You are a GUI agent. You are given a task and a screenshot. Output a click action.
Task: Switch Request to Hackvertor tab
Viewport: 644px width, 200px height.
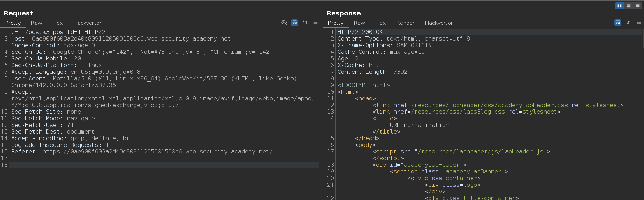click(x=87, y=23)
